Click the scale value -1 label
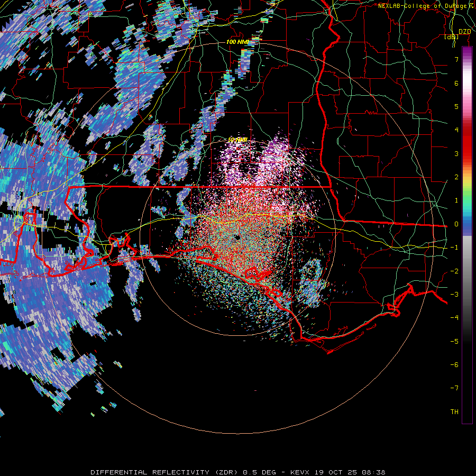 pyautogui.click(x=454, y=248)
